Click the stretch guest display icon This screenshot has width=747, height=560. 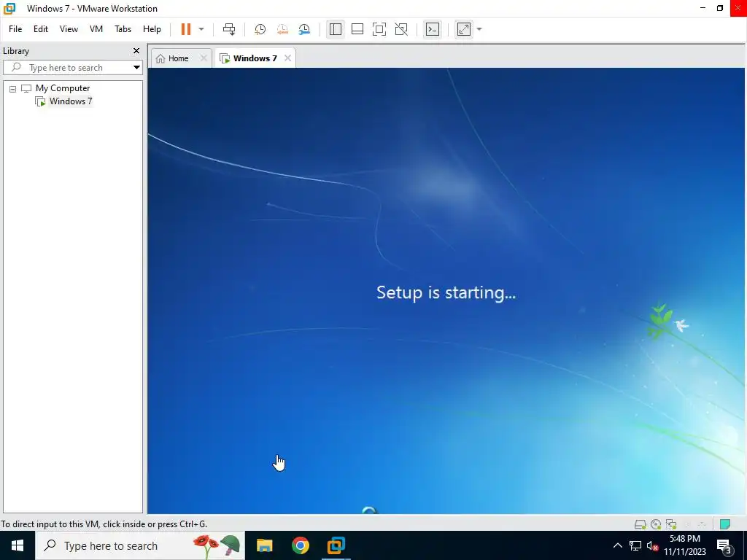(463, 29)
